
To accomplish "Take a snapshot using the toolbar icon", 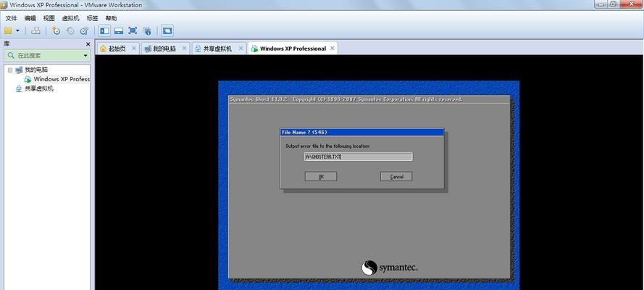I will tap(57, 30).
